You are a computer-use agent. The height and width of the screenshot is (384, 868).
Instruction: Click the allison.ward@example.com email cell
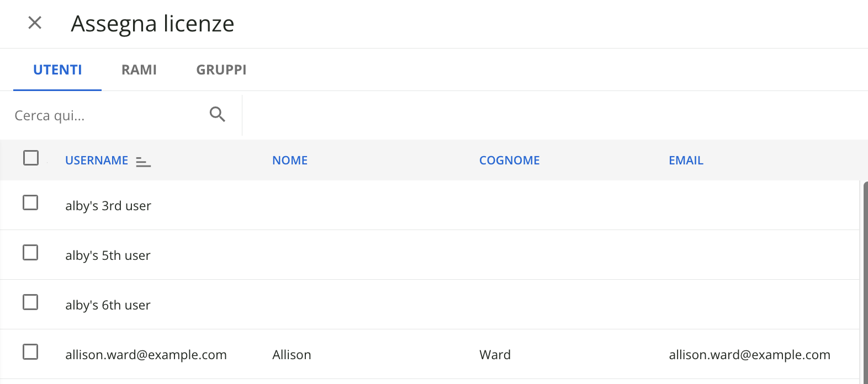coord(750,355)
